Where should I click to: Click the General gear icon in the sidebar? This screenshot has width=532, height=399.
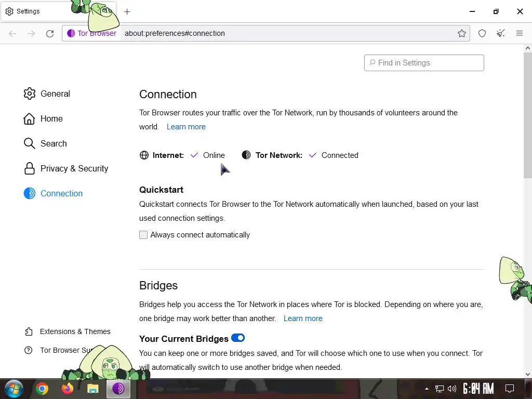point(30,94)
